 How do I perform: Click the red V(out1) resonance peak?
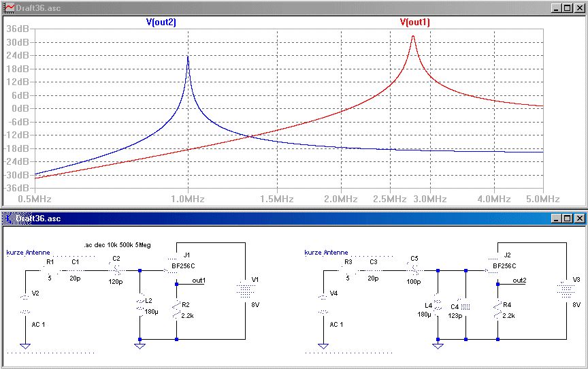click(413, 37)
